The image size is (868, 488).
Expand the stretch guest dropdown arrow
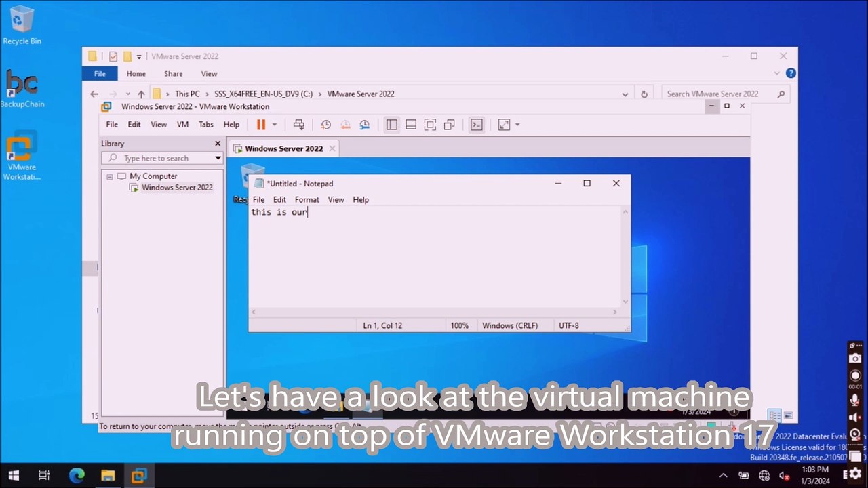point(517,125)
